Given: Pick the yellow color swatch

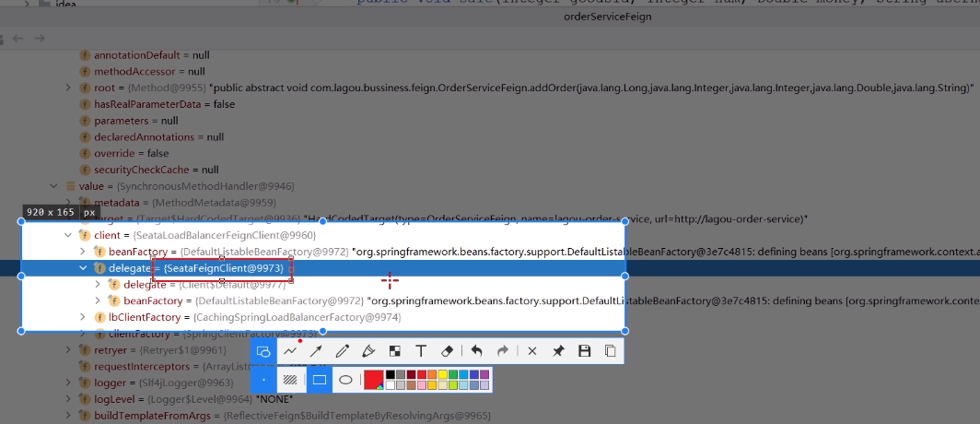Looking at the screenshot, I should [x=443, y=374].
